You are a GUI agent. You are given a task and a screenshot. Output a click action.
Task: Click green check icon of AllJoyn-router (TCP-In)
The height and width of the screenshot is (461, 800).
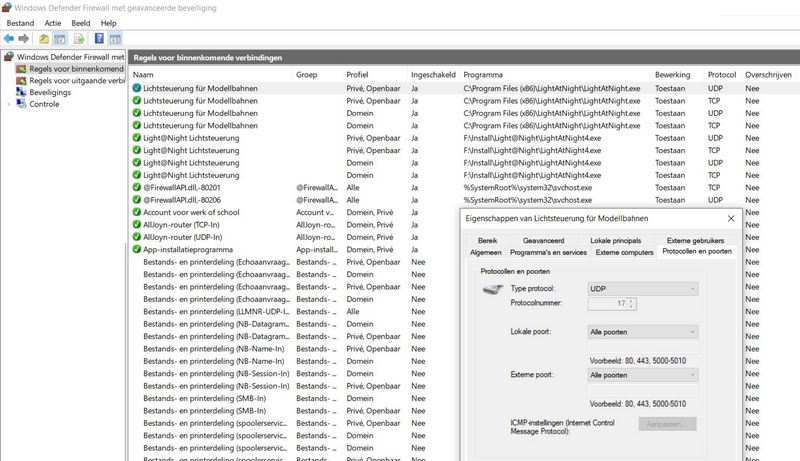coord(137,224)
